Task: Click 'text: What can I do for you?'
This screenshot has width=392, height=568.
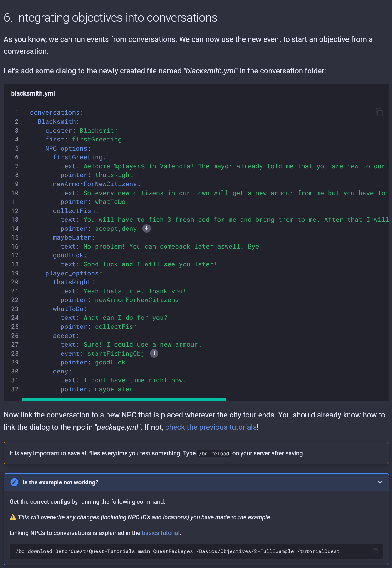Action: pos(114,318)
